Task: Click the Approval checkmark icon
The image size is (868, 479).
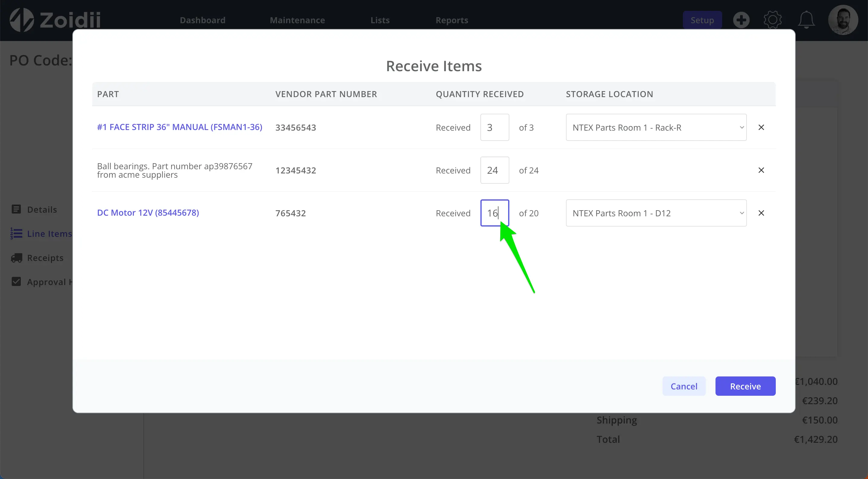Action: (16, 282)
